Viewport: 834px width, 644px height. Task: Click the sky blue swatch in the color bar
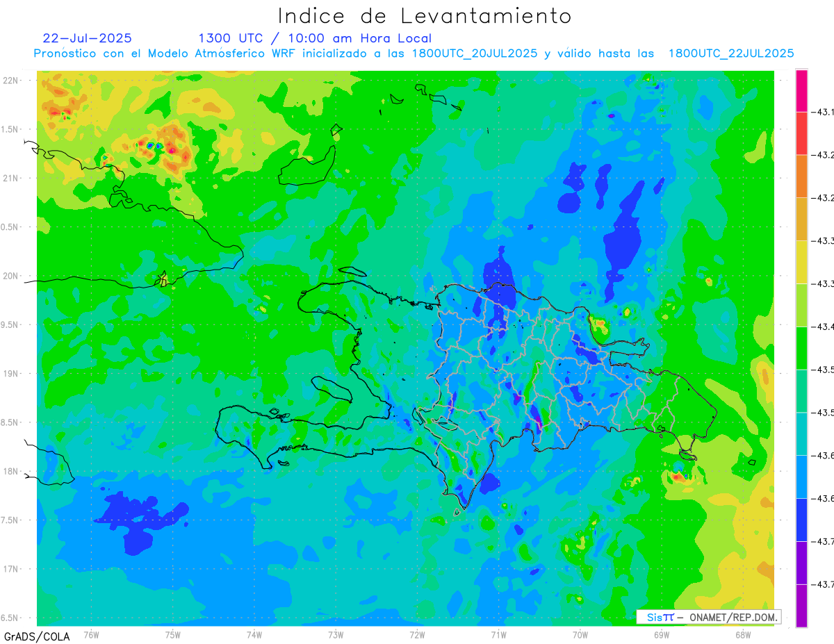801,477
